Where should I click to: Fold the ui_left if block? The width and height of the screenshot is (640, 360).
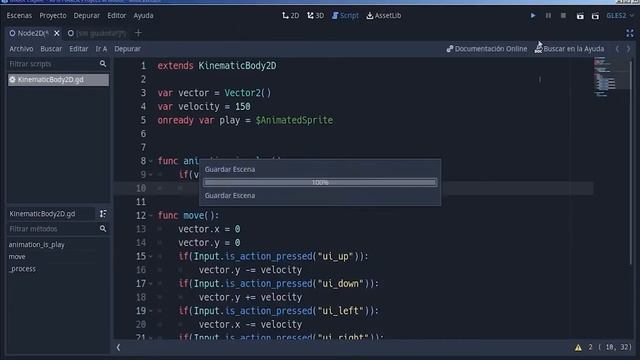[x=151, y=311]
